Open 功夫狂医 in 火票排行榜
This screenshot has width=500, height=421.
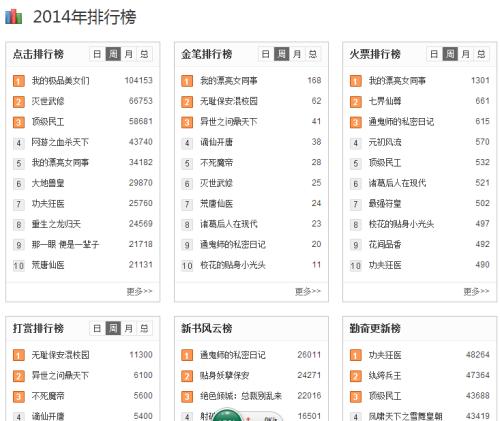(385, 265)
